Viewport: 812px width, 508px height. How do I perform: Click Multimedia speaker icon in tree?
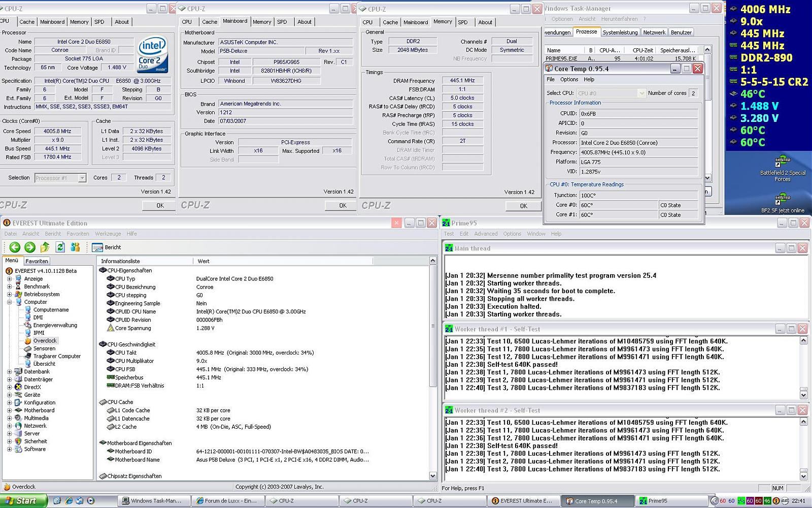pyautogui.click(x=18, y=418)
